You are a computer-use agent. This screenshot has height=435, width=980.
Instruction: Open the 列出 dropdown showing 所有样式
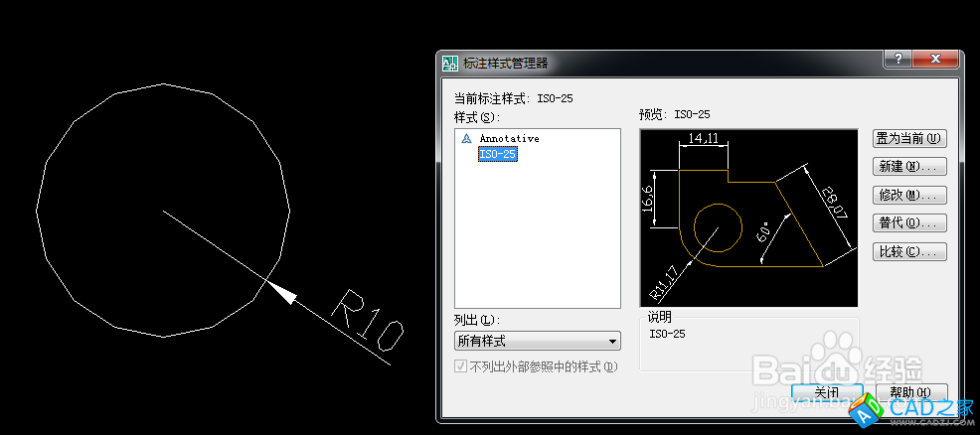(537, 342)
